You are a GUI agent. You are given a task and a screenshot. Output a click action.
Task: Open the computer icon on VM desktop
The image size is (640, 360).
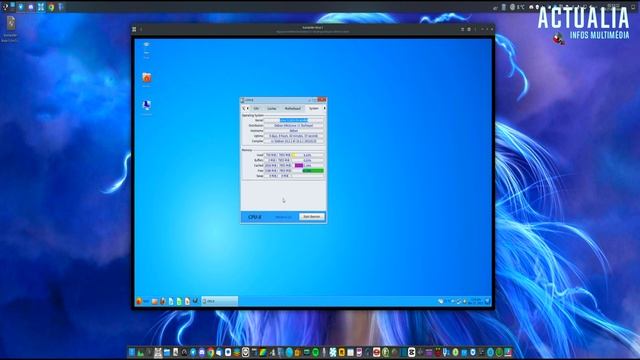[x=147, y=105]
